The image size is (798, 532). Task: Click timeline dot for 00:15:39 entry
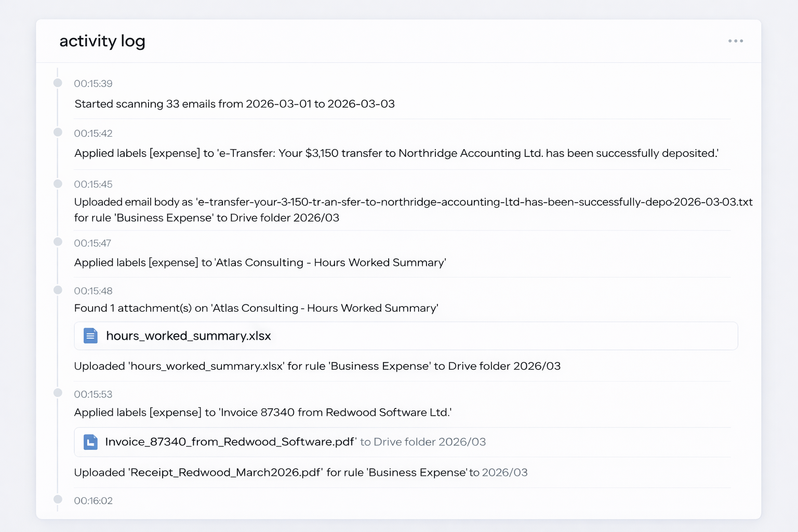click(x=58, y=83)
